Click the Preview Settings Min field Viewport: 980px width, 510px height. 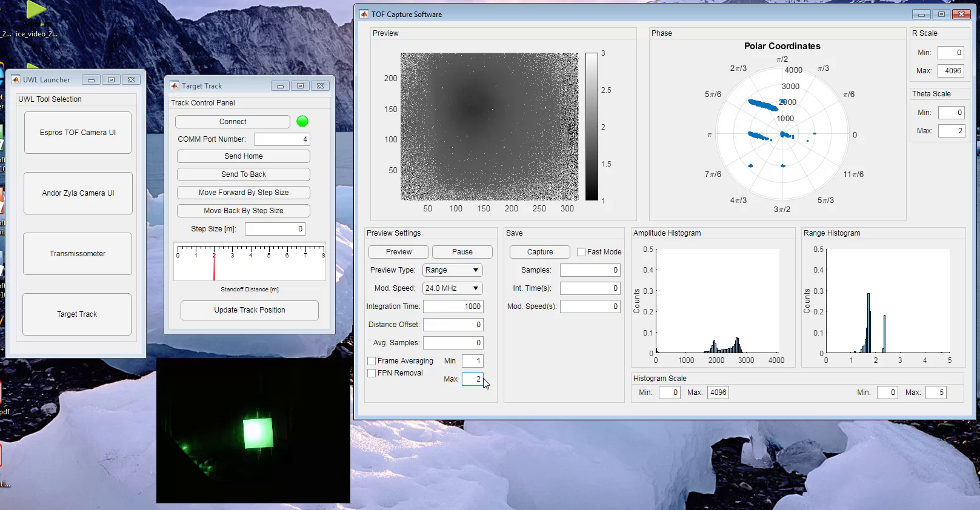(x=472, y=361)
